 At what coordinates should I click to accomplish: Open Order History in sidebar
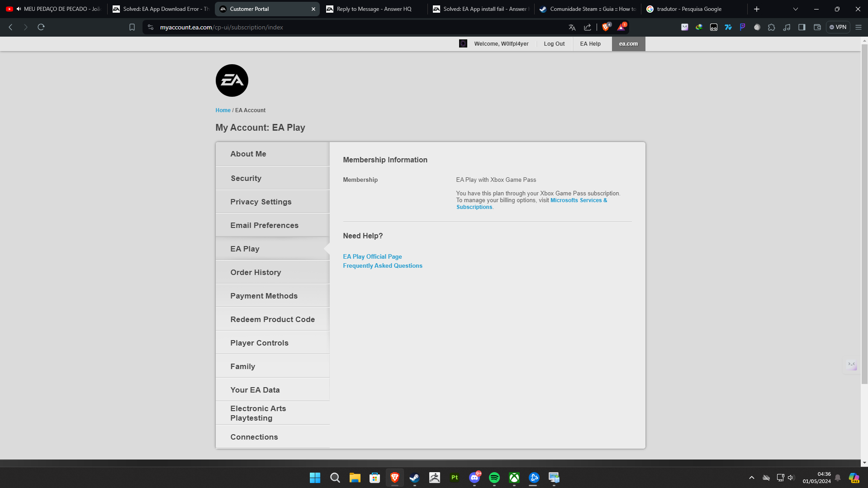[273, 272]
